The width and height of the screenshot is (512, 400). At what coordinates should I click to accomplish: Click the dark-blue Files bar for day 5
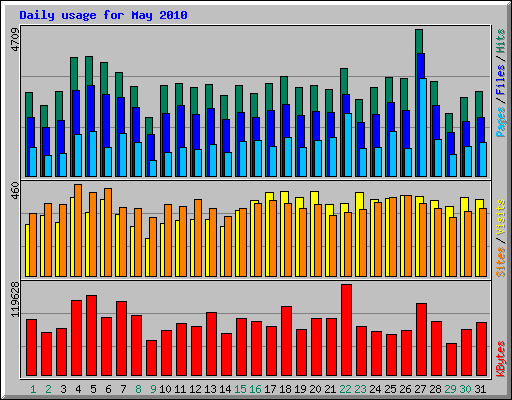[91, 108]
